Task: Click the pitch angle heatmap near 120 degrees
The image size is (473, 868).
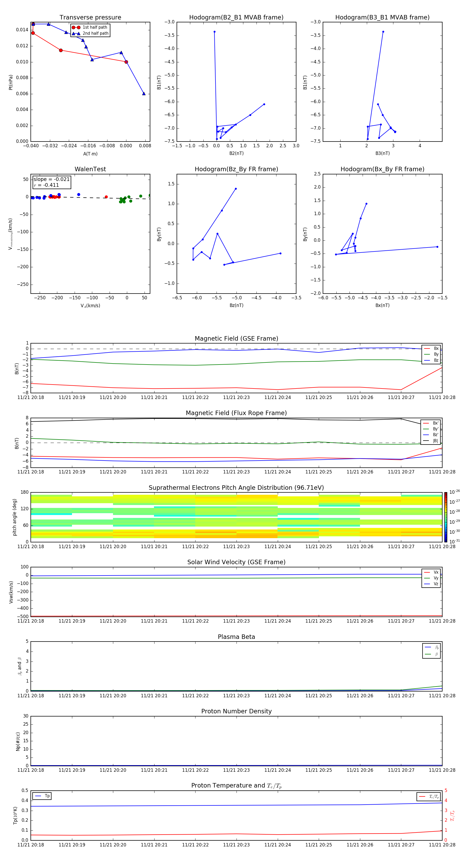Action: click(236, 511)
